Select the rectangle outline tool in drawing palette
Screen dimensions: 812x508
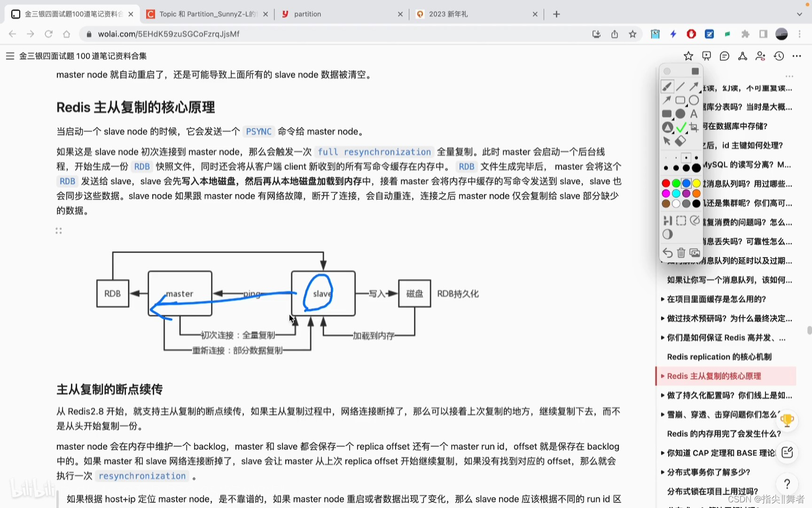tap(680, 100)
